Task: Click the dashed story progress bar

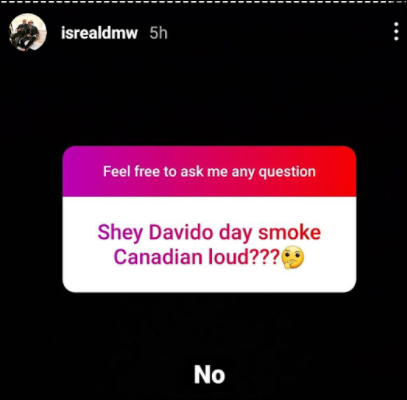Action: tap(203, 2)
